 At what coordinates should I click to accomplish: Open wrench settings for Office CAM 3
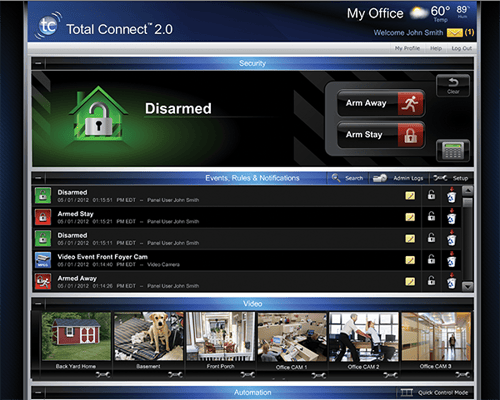click(x=462, y=375)
